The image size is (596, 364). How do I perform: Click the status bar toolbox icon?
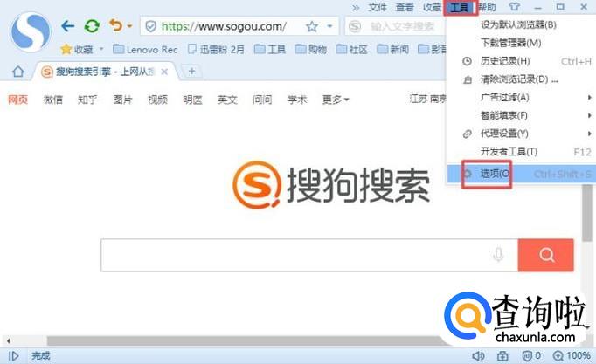point(502,355)
